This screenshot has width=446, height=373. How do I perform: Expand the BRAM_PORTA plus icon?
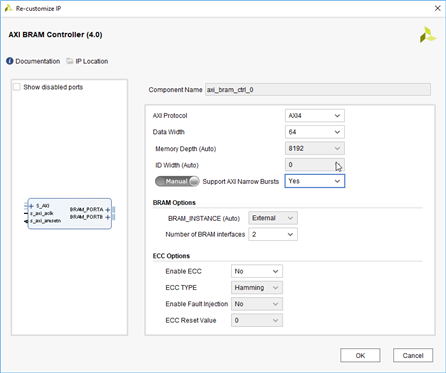pyautogui.click(x=107, y=210)
